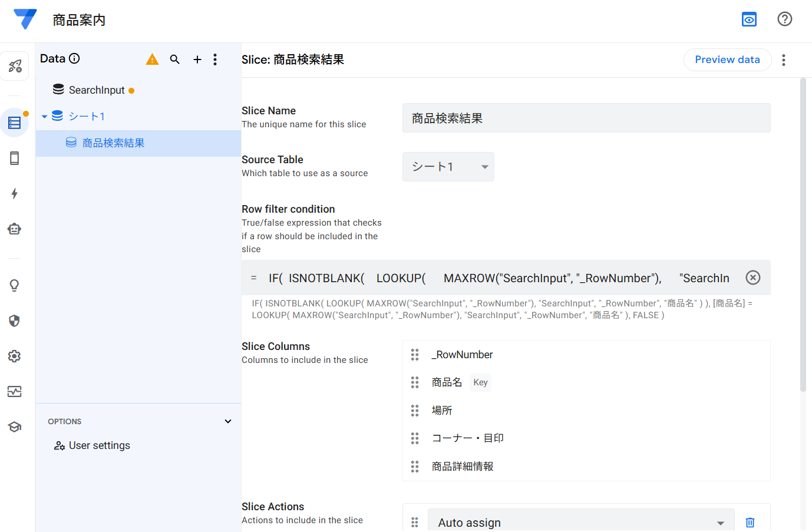812x532 pixels.
Task: Open the rocket icon in left sidebar
Action: 15,66
